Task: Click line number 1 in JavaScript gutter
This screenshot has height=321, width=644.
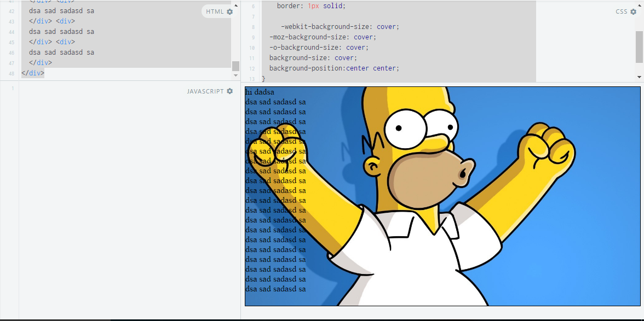Action: 13,88
